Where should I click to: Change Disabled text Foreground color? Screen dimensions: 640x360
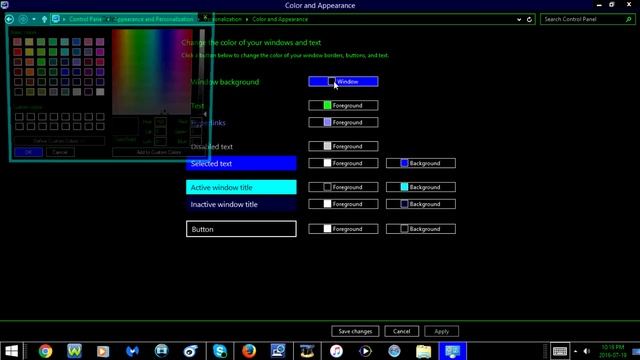[x=343, y=146]
